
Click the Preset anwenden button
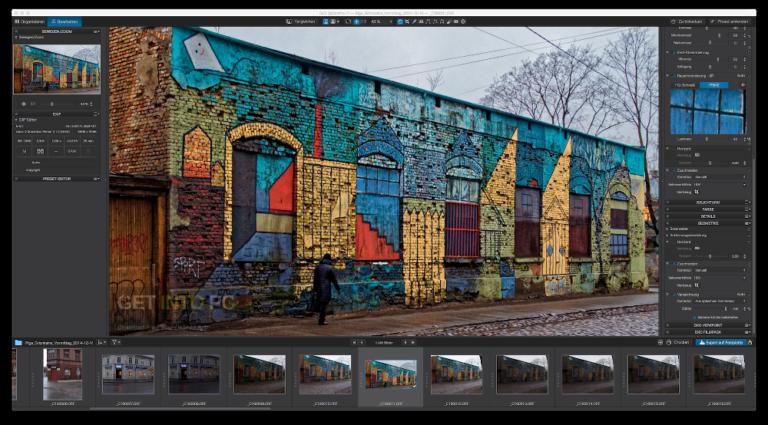coord(732,21)
